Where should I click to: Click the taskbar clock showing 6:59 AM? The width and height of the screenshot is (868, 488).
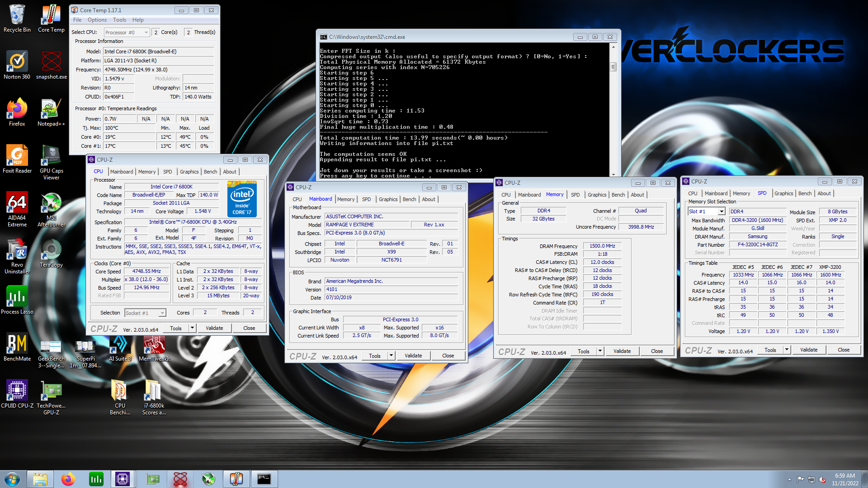[x=844, y=479]
